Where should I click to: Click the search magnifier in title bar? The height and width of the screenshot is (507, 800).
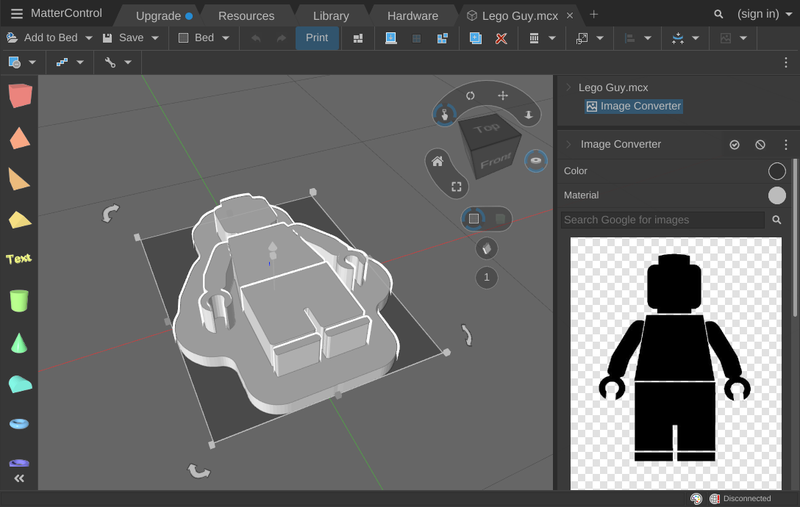718,14
